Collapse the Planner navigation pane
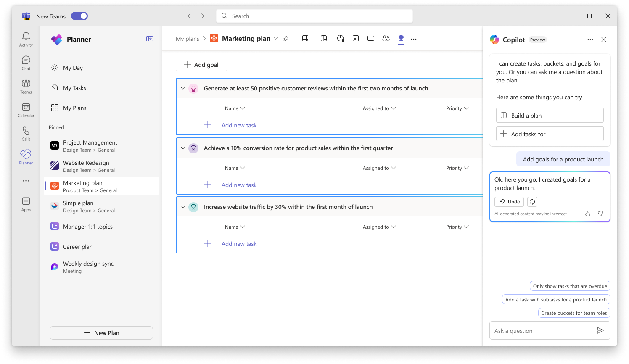This screenshot has width=629, height=364. (x=149, y=38)
